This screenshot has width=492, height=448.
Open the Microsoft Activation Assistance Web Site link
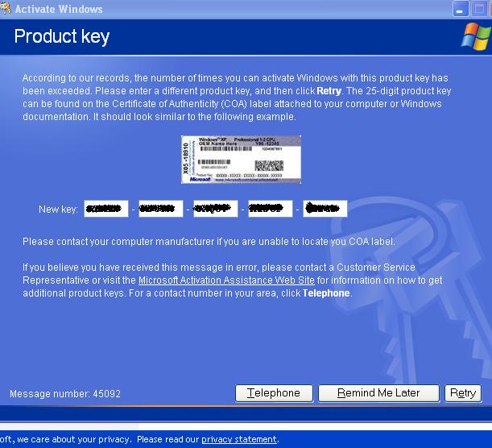tap(226, 280)
